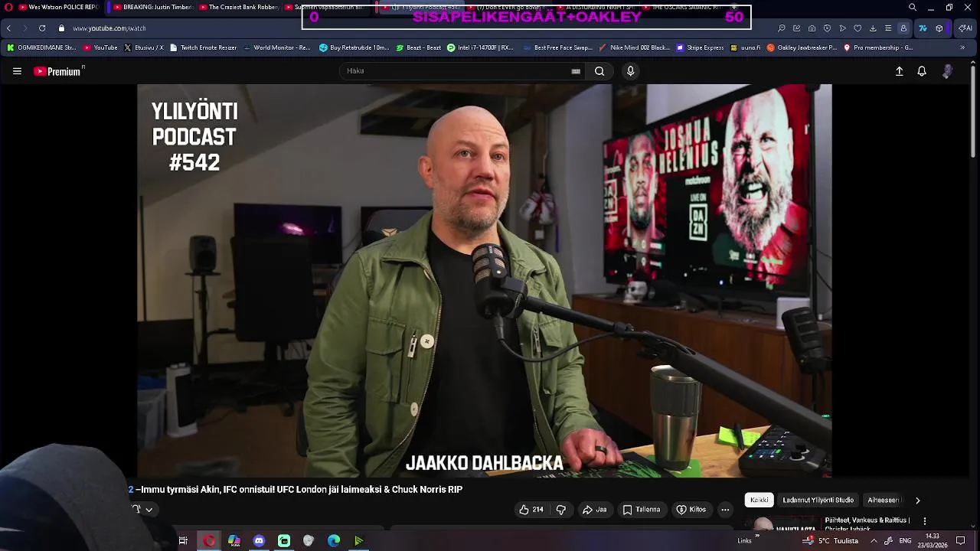This screenshot has width=980, height=551.
Task: Open the AI assistant button in browser toolbar
Action: [x=965, y=28]
